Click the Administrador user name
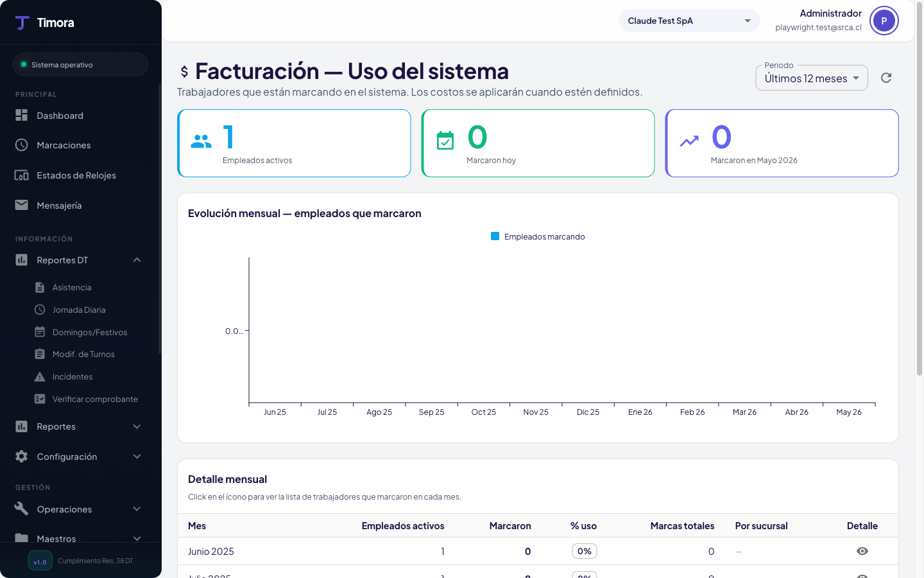This screenshot has height=578, width=924. pos(831,13)
